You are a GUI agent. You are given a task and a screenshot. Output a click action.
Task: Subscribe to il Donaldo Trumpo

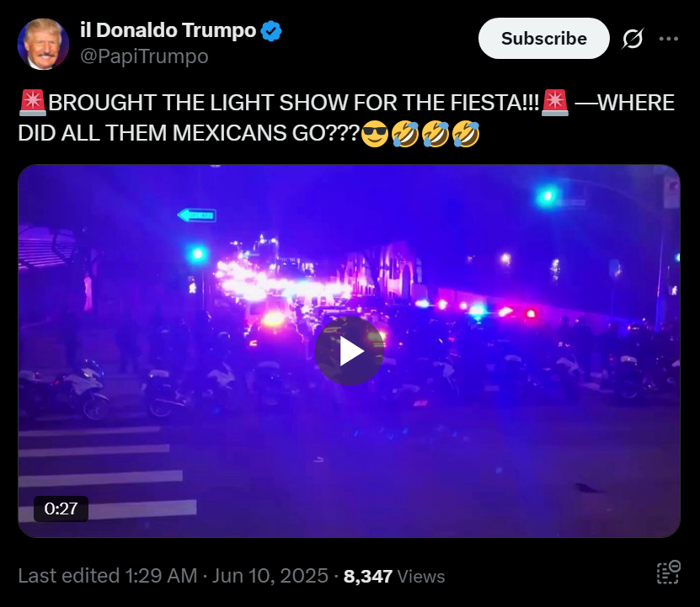pyautogui.click(x=544, y=39)
